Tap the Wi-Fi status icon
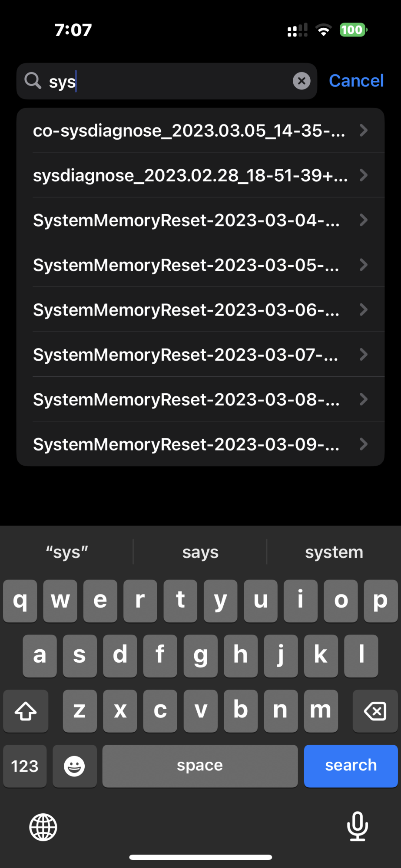 (323, 30)
